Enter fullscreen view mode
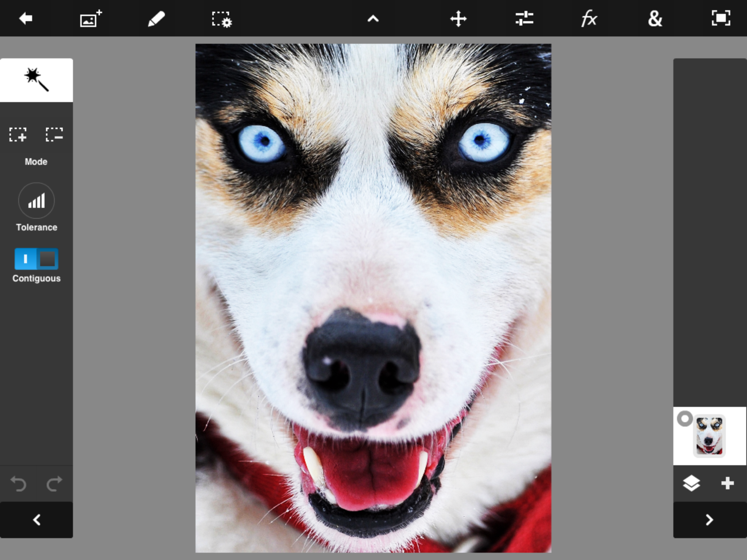This screenshot has width=747, height=560. (x=721, y=18)
